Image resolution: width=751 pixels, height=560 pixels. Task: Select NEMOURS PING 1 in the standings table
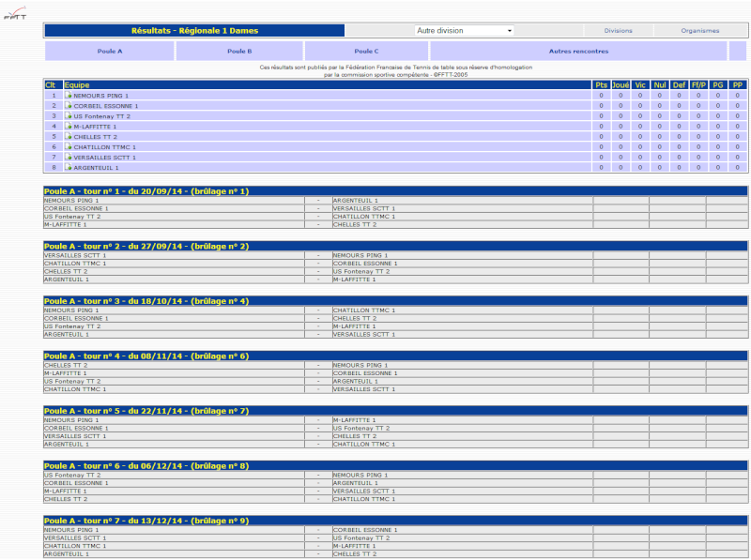tap(101, 96)
